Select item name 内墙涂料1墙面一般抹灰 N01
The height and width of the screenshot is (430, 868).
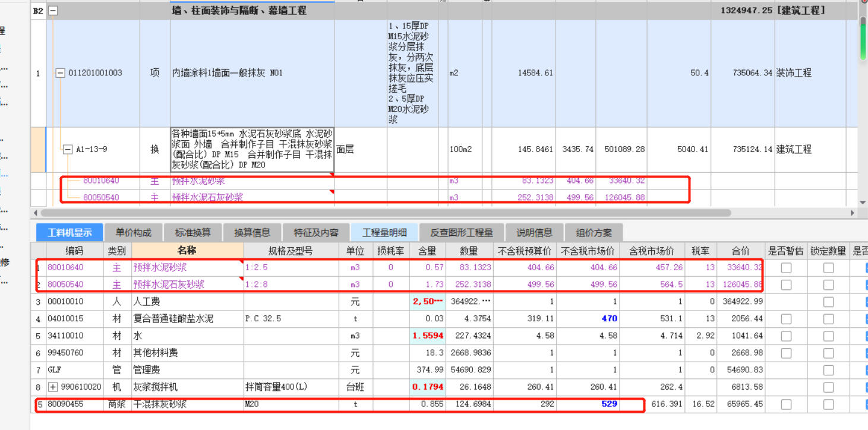coord(228,73)
